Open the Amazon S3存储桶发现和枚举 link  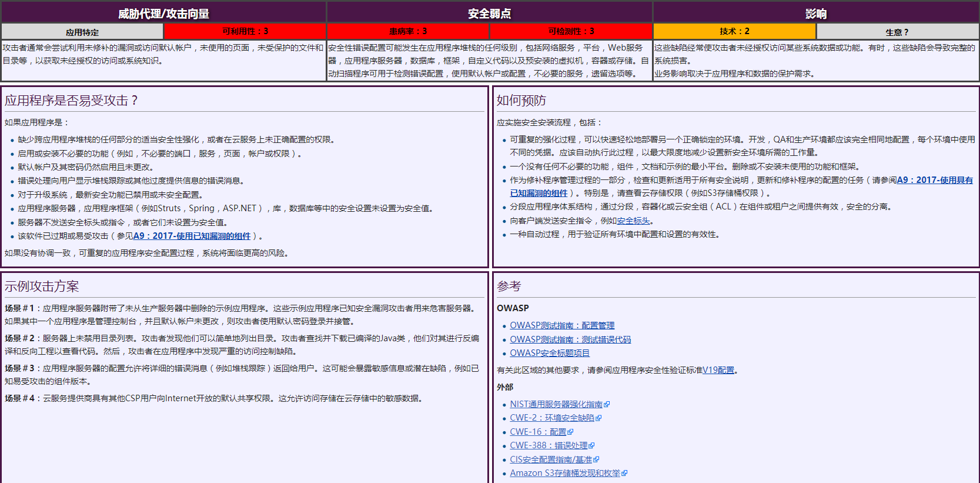565,473
